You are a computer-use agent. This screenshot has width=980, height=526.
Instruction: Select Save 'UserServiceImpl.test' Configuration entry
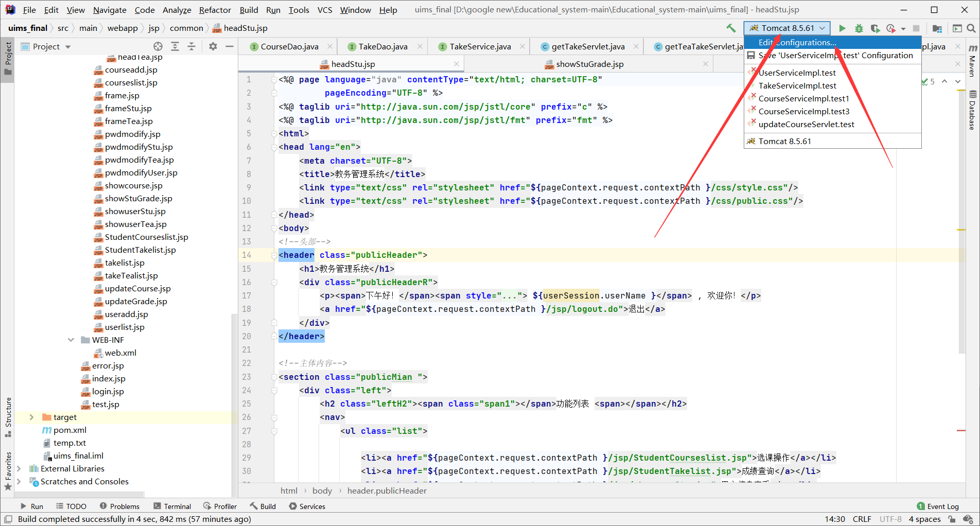(832, 55)
